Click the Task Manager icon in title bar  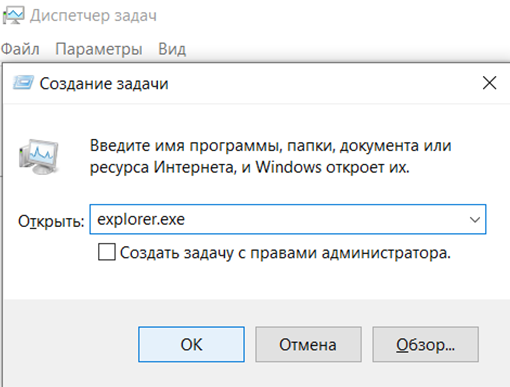(13, 16)
